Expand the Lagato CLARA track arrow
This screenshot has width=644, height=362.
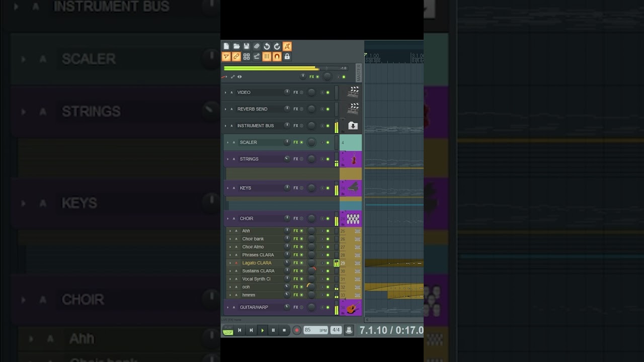pyautogui.click(x=230, y=263)
